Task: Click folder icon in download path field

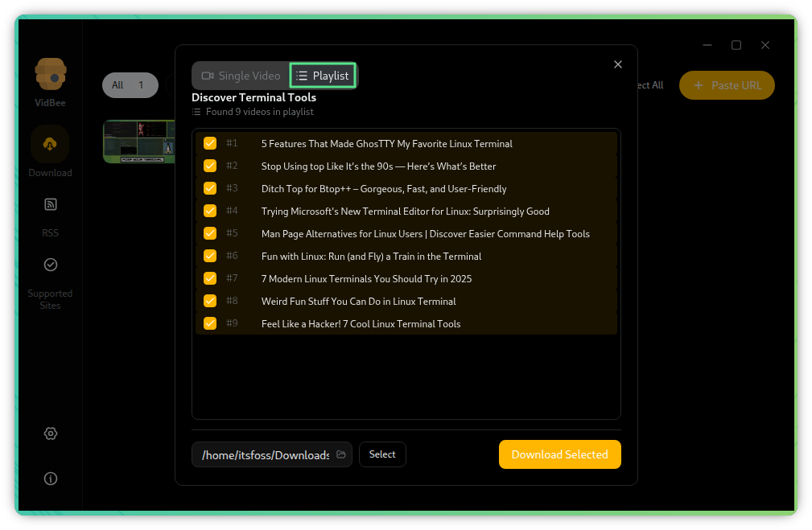Action: (341, 454)
